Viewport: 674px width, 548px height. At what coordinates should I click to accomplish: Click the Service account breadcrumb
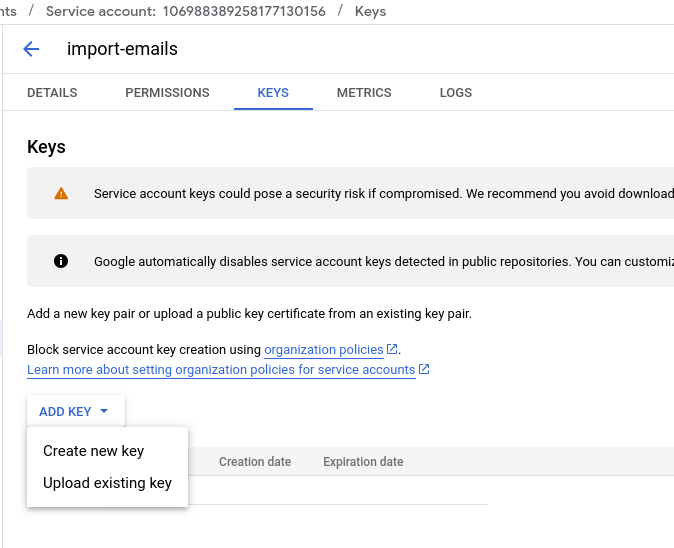pos(185,12)
